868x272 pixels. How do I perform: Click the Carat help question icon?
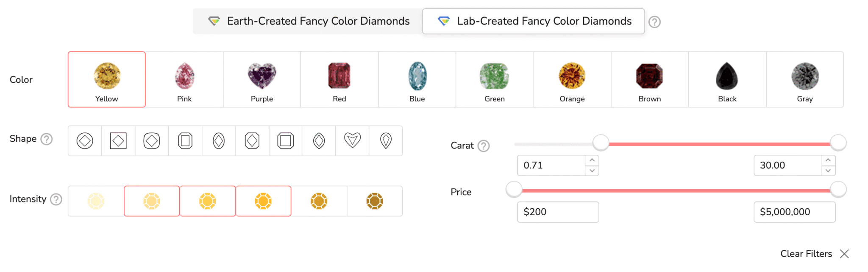pos(484,146)
